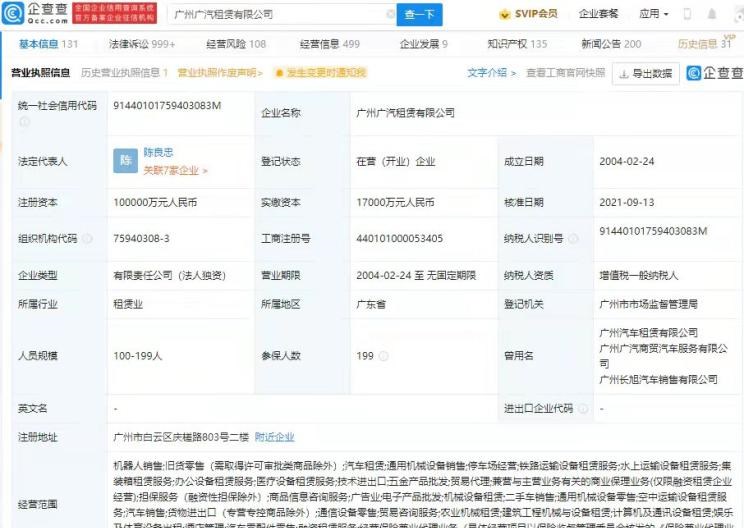Open the mobile phone app icon
Viewport: 744px width, 528px height.
(687, 14)
